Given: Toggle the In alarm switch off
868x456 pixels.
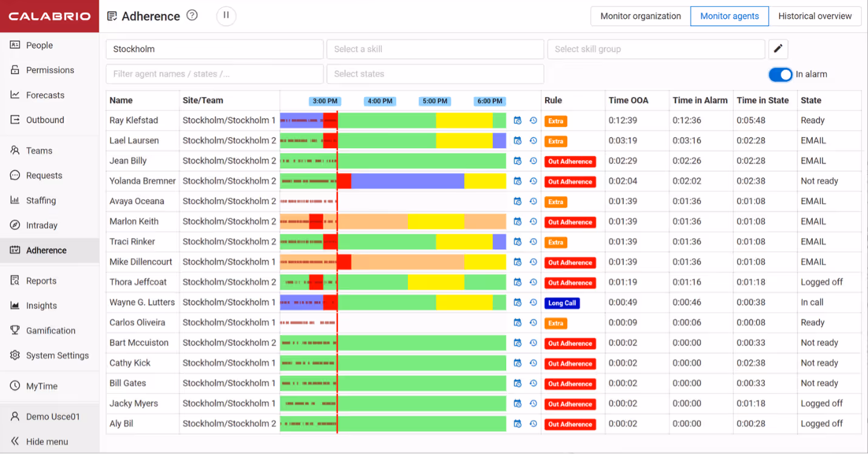Looking at the screenshot, I should [x=780, y=74].
